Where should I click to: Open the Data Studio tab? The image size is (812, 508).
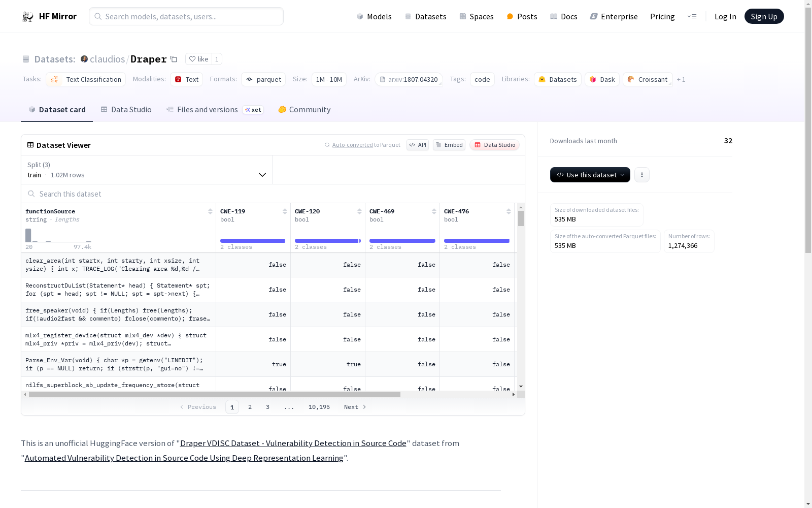(x=126, y=109)
